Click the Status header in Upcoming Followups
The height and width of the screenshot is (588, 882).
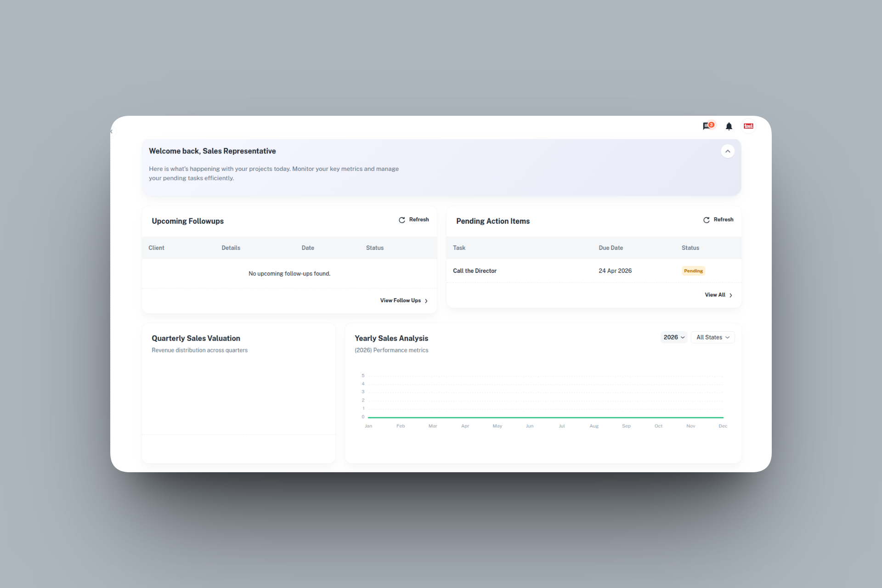click(x=375, y=248)
